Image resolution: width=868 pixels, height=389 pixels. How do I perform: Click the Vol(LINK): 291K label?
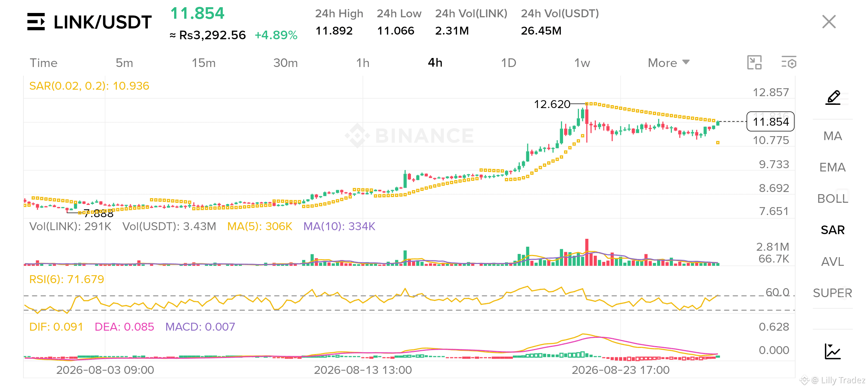click(x=70, y=226)
